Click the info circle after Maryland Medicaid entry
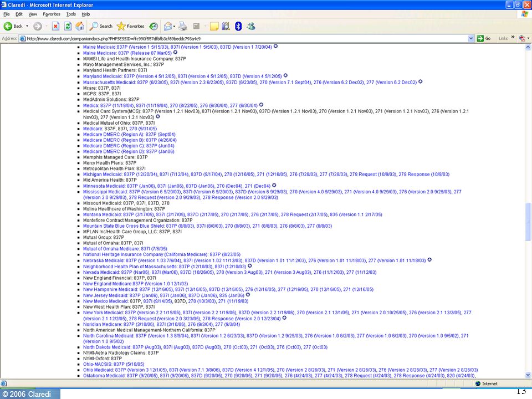Viewport: 532px width, 399px height. [x=285, y=76]
